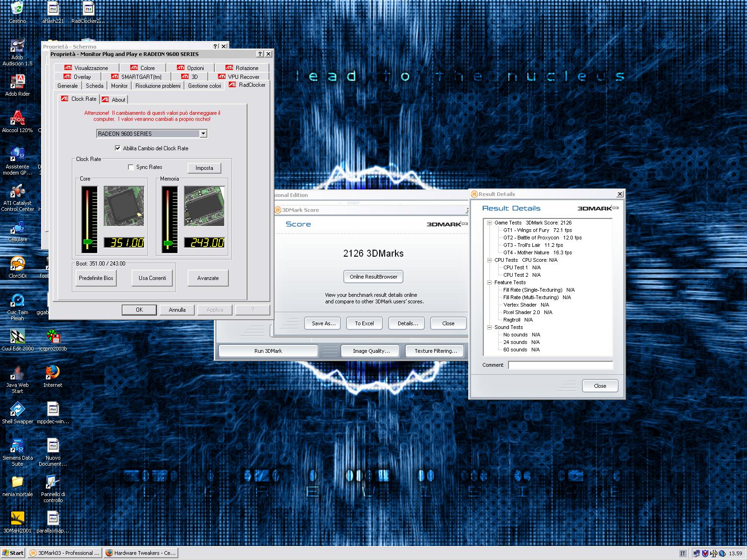Select the Nuovo Document text file

53,446
